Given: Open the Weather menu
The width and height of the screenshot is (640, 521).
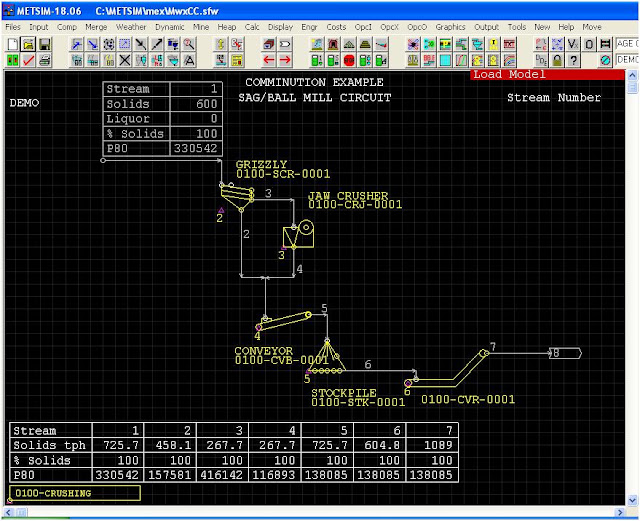Looking at the screenshot, I should point(131,27).
